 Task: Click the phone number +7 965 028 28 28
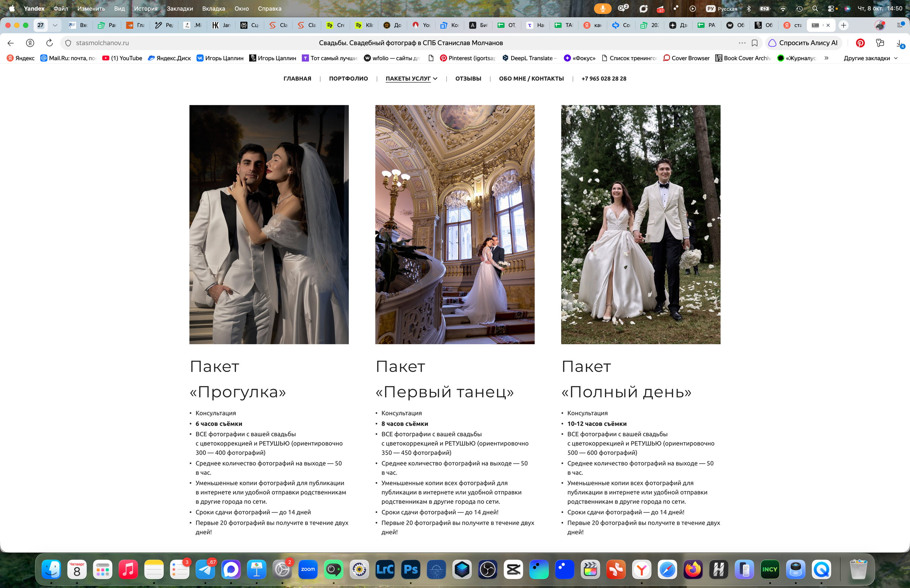tap(604, 79)
